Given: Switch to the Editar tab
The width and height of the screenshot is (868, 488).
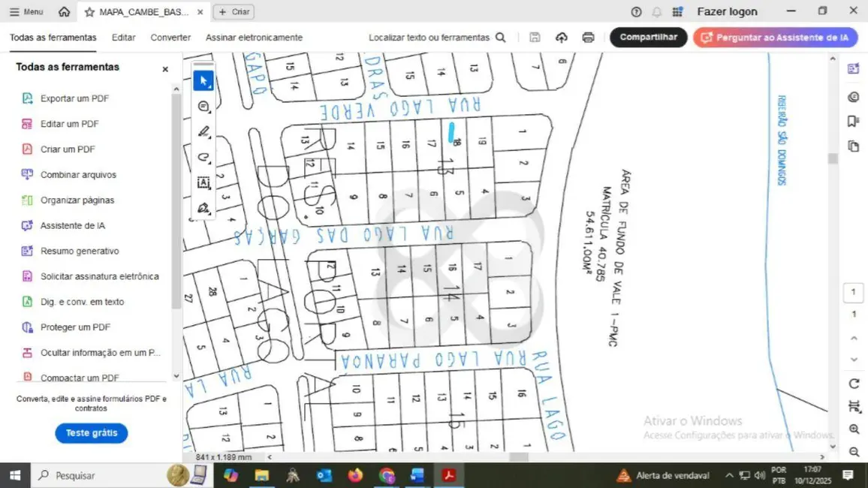Looking at the screenshot, I should 123,37.
